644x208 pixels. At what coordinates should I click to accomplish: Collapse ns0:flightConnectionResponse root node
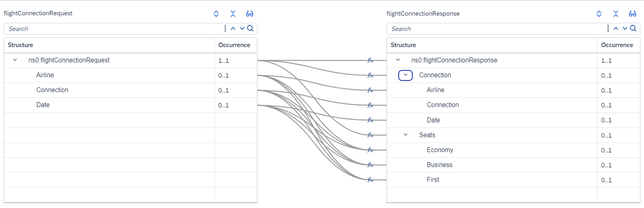(x=398, y=60)
